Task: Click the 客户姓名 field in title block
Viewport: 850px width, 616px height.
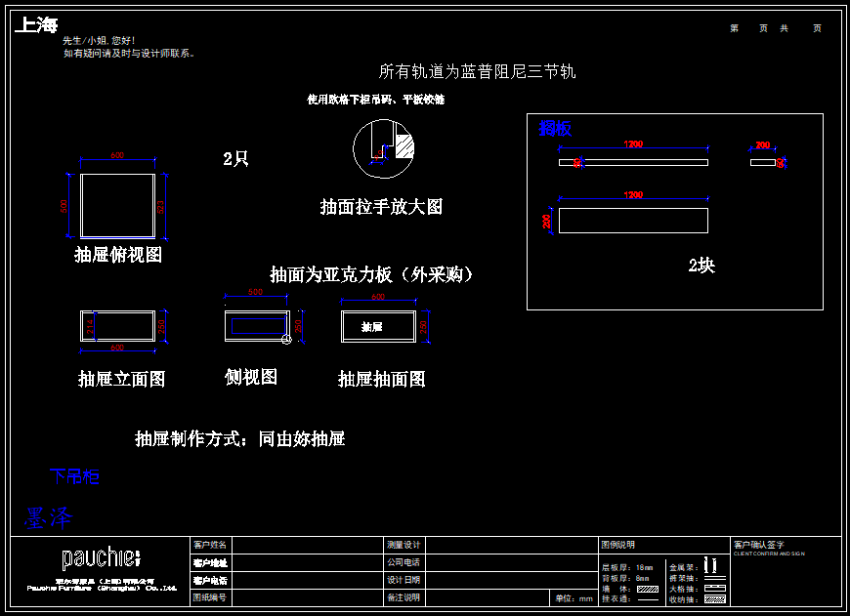Action: [x=210, y=545]
